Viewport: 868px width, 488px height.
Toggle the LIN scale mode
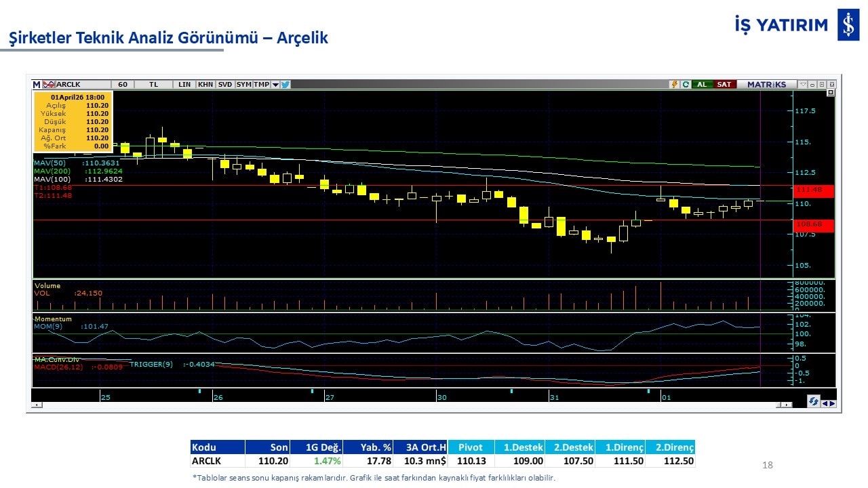184,85
